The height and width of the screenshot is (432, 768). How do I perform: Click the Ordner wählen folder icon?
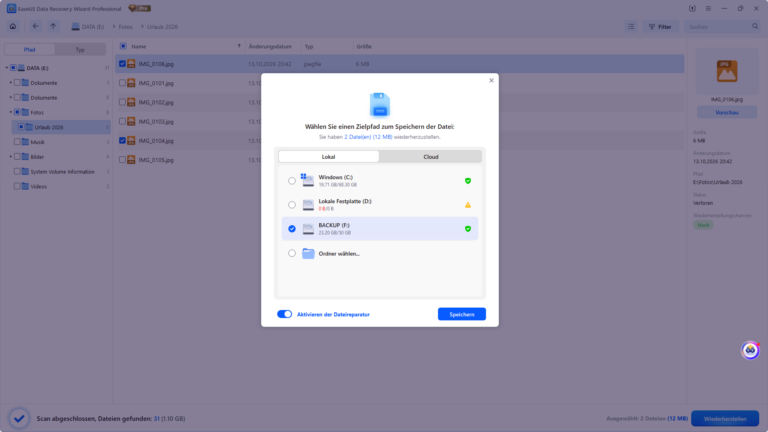[308, 253]
